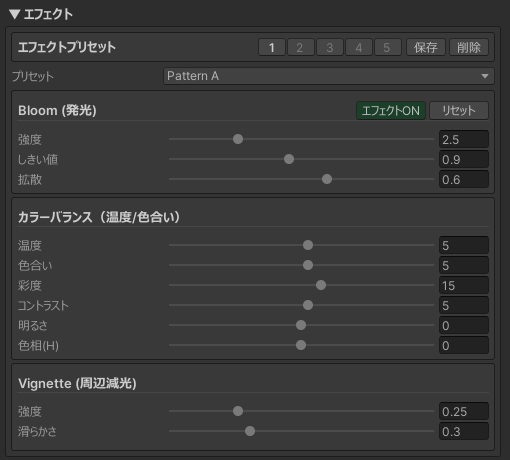Click the Bloom 強度 value field 2.5
The width and height of the screenshot is (510, 460).
pyautogui.click(x=464, y=139)
